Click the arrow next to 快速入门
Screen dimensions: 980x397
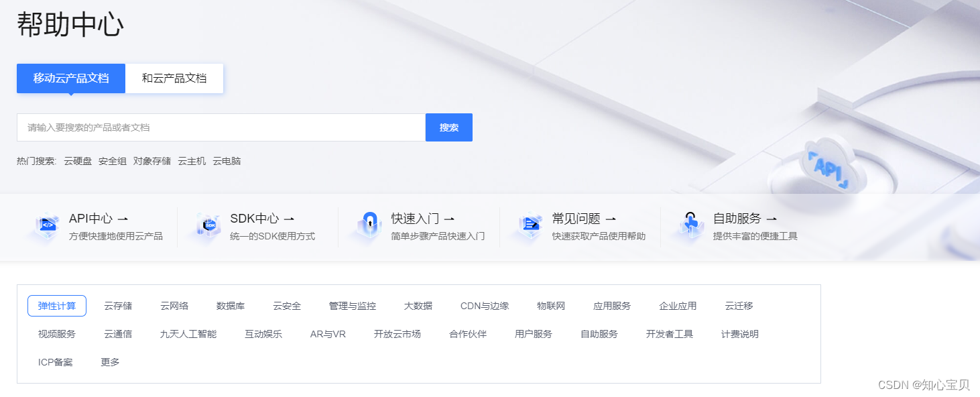(x=449, y=219)
